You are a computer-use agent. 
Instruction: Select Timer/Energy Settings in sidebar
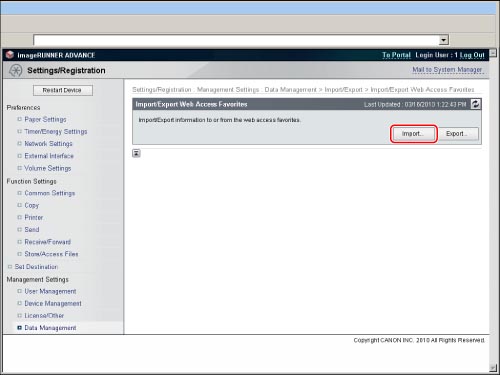(56, 132)
